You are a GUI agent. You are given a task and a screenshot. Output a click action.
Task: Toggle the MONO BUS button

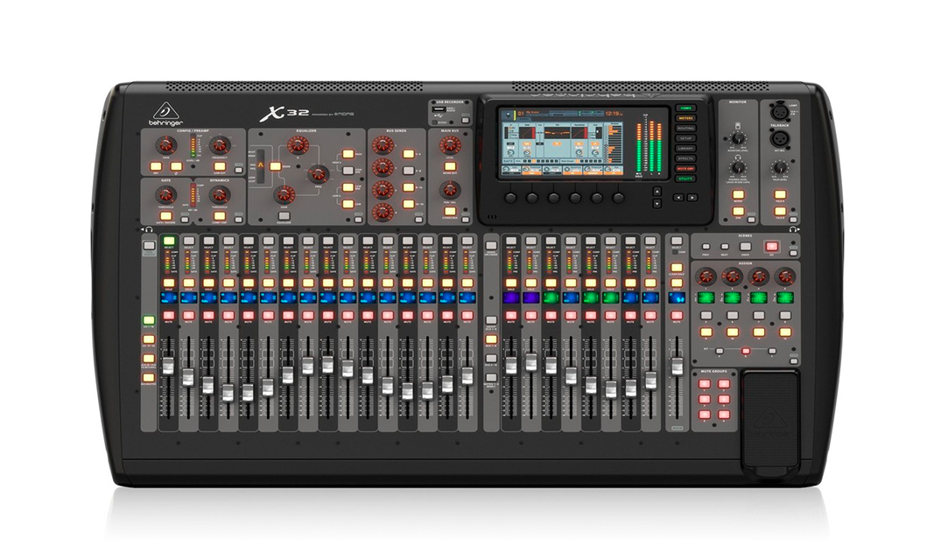450,166
